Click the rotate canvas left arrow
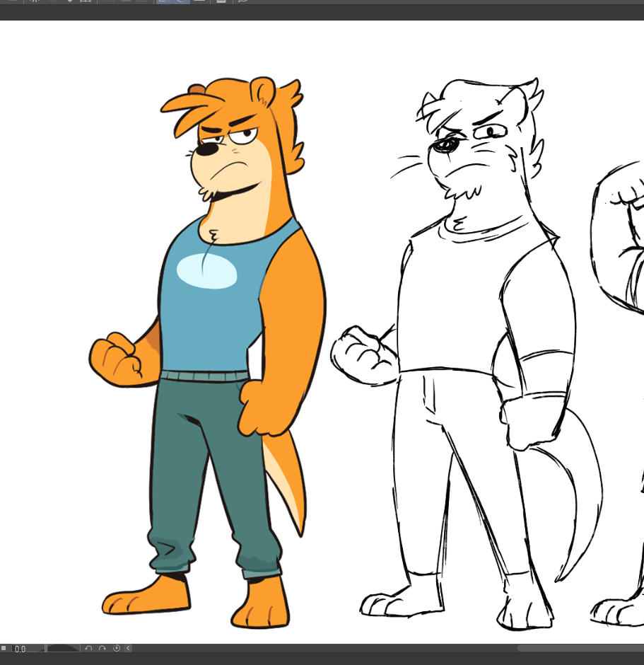The image size is (644, 665). [x=88, y=648]
